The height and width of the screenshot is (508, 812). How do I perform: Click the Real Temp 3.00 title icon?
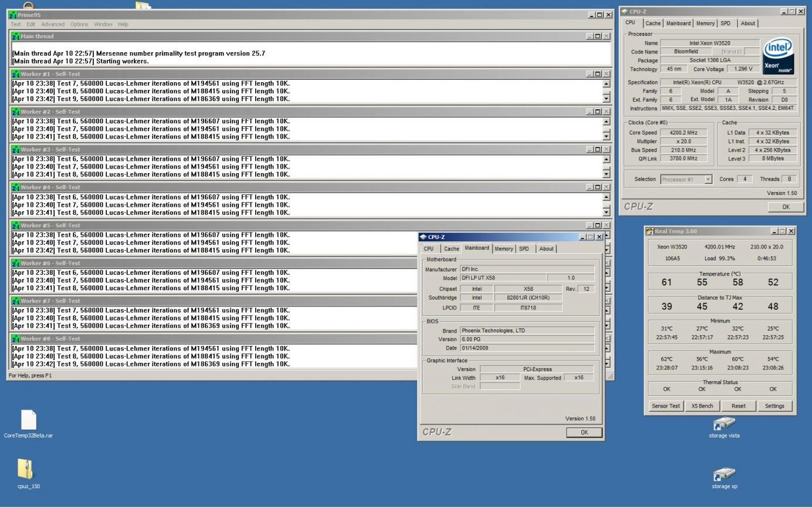(649, 231)
